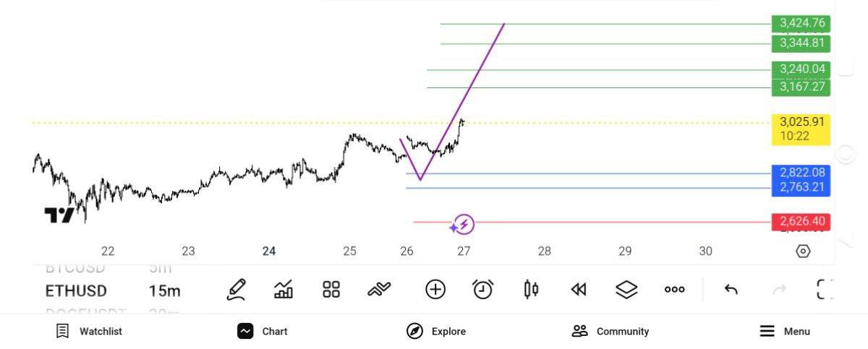868x349 pixels.
Task: Add symbol with the plus circle icon
Action: pyautogui.click(x=435, y=290)
